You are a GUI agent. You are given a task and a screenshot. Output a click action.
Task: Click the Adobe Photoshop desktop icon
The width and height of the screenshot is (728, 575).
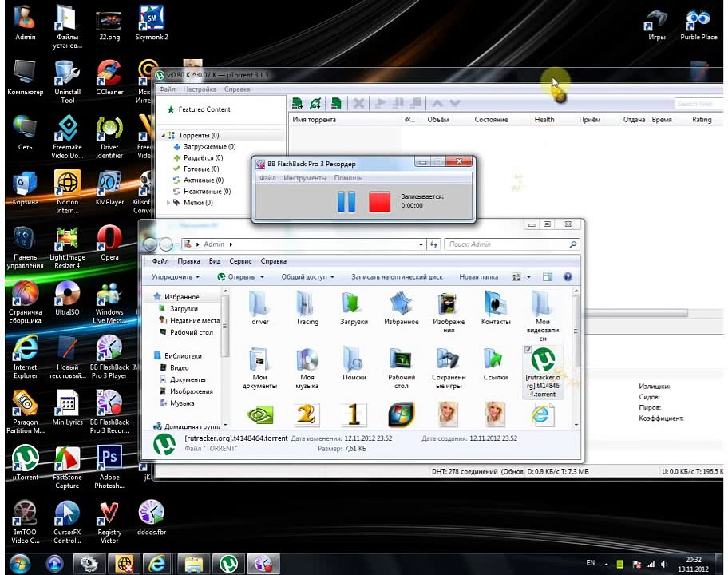click(x=109, y=467)
